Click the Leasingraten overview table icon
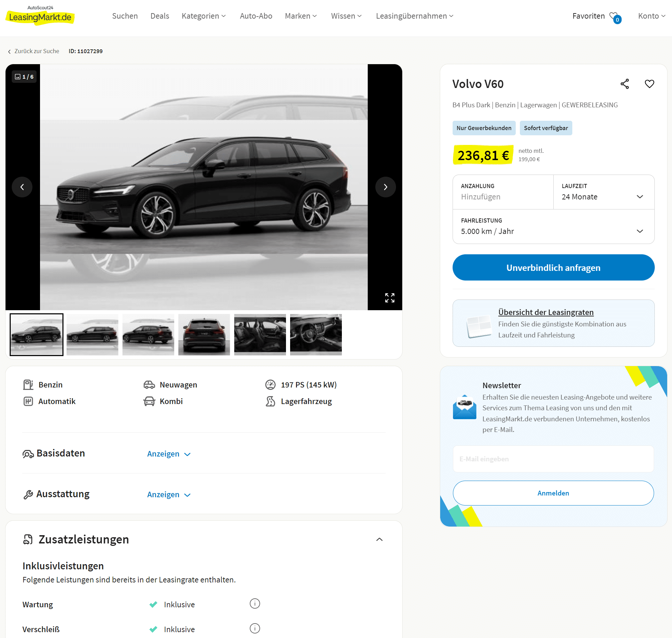672x638 pixels. (479, 326)
